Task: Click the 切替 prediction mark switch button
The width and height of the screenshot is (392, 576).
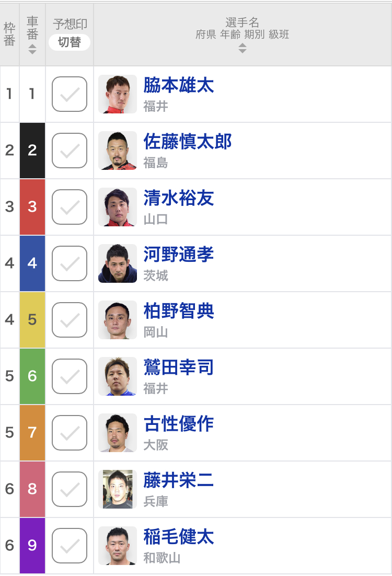Action: [x=70, y=42]
